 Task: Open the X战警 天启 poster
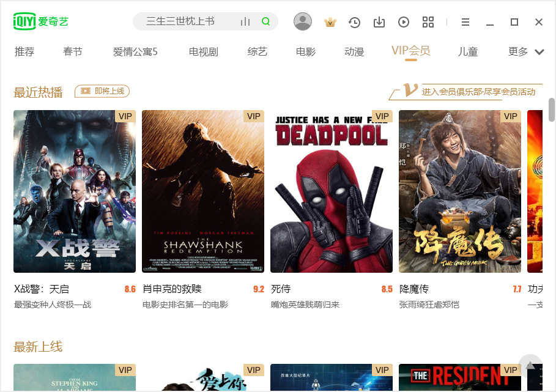coord(75,191)
